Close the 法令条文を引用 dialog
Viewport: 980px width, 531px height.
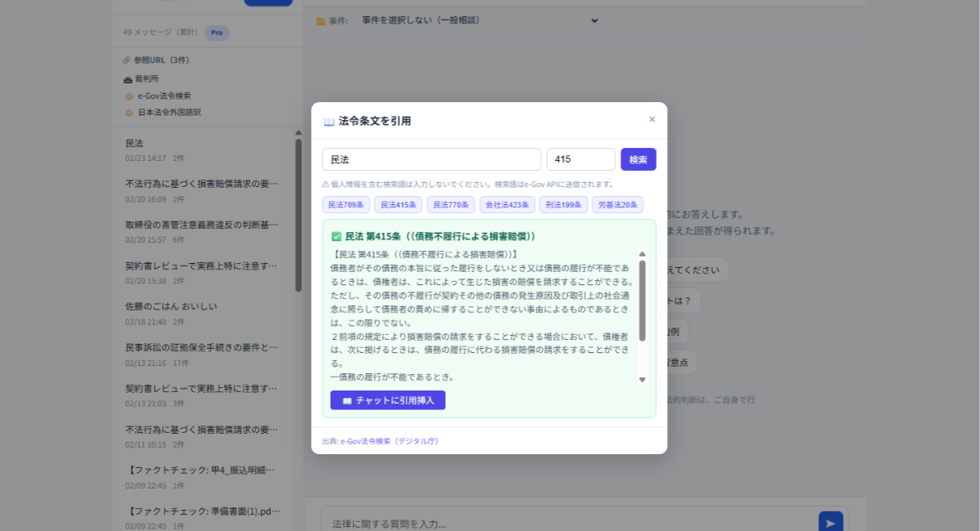coord(652,119)
